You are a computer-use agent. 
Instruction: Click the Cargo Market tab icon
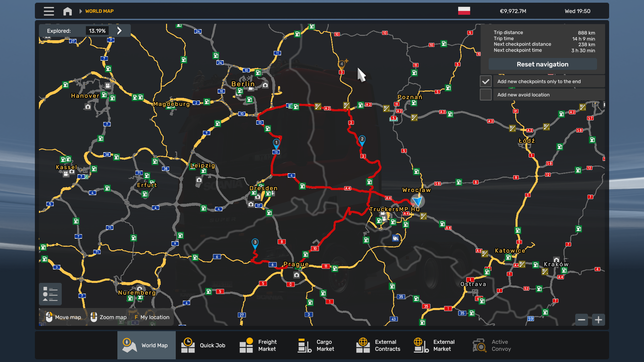click(x=305, y=345)
